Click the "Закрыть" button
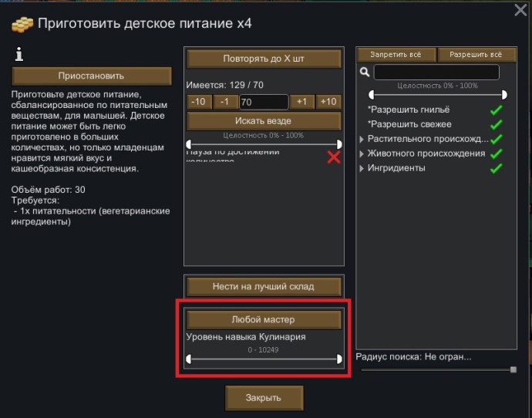Image resolution: width=532 pixels, height=418 pixels. (264, 398)
